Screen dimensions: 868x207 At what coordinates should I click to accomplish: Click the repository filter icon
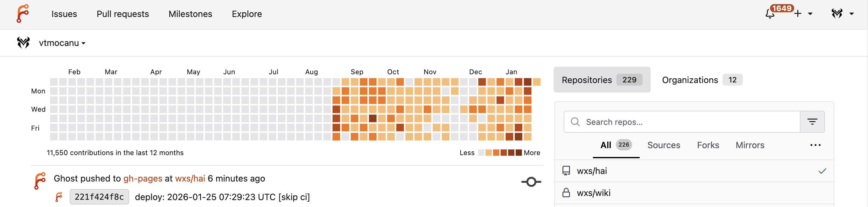click(812, 122)
